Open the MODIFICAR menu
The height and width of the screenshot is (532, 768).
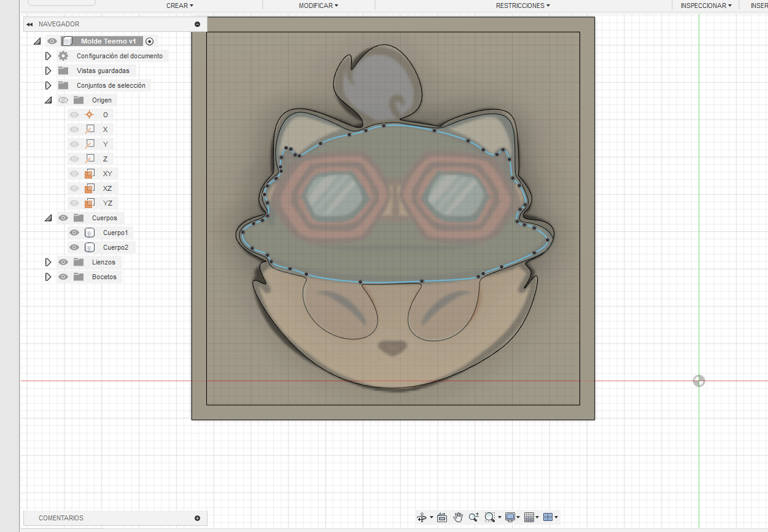tap(319, 6)
